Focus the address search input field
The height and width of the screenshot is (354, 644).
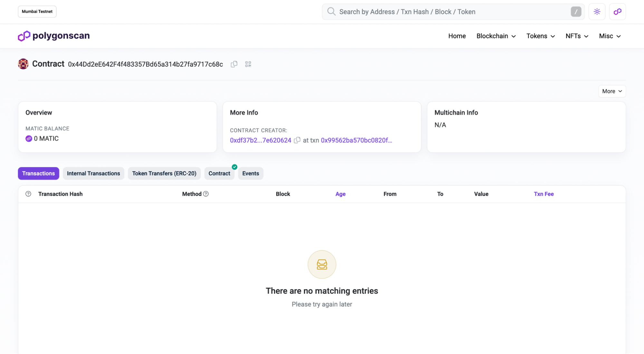pyautogui.click(x=451, y=12)
